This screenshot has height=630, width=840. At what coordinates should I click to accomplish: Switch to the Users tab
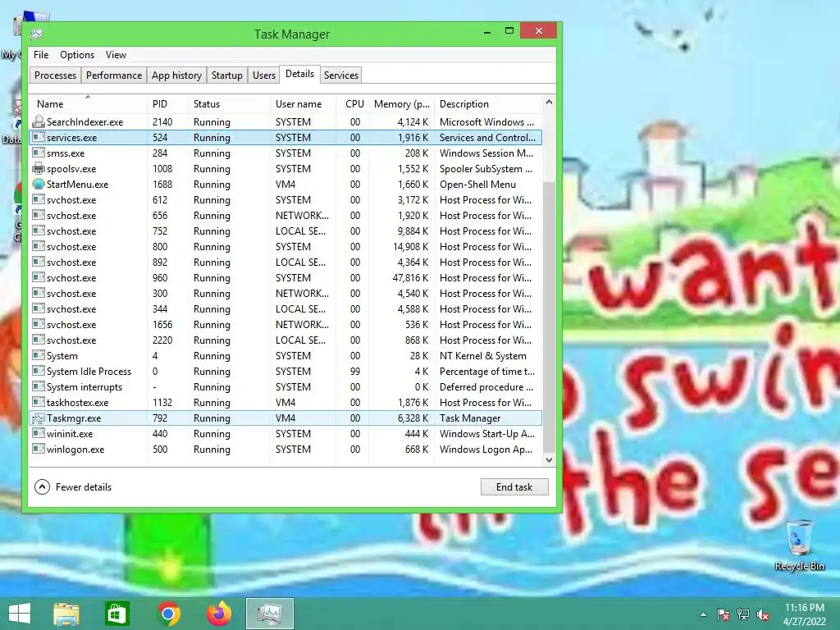pos(264,75)
